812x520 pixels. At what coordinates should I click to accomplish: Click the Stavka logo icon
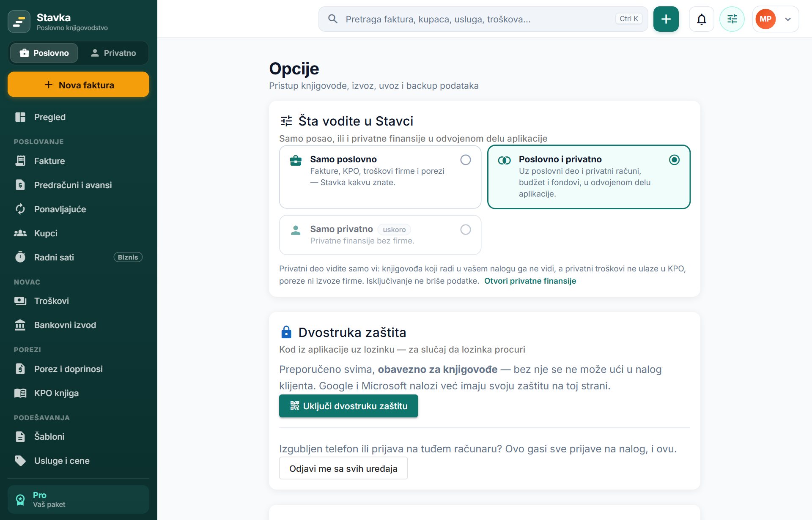(19, 22)
